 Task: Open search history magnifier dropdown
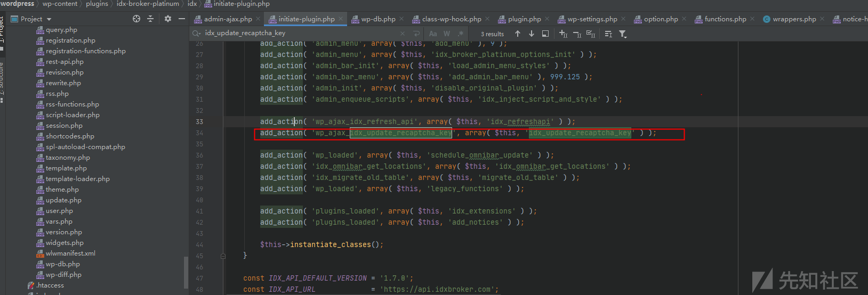click(x=197, y=33)
